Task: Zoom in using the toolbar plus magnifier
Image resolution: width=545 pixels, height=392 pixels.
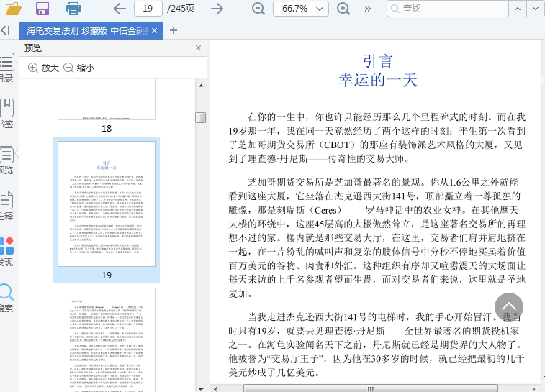Action: [x=343, y=9]
